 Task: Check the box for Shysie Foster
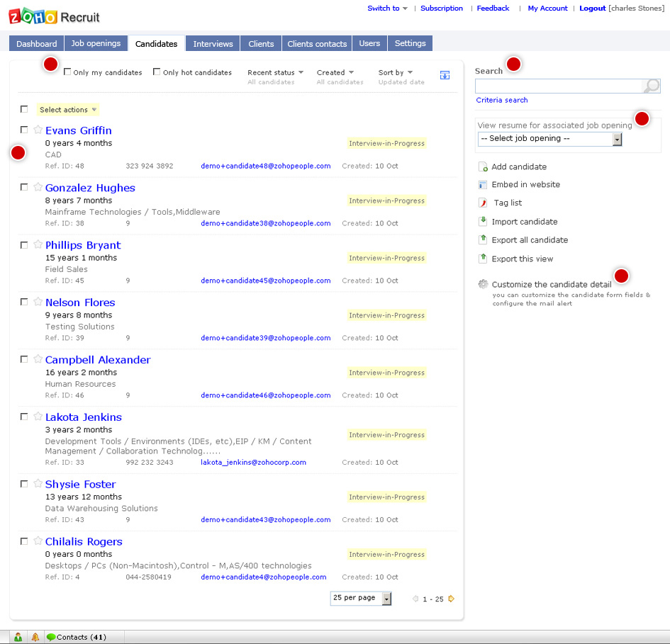pos(24,484)
